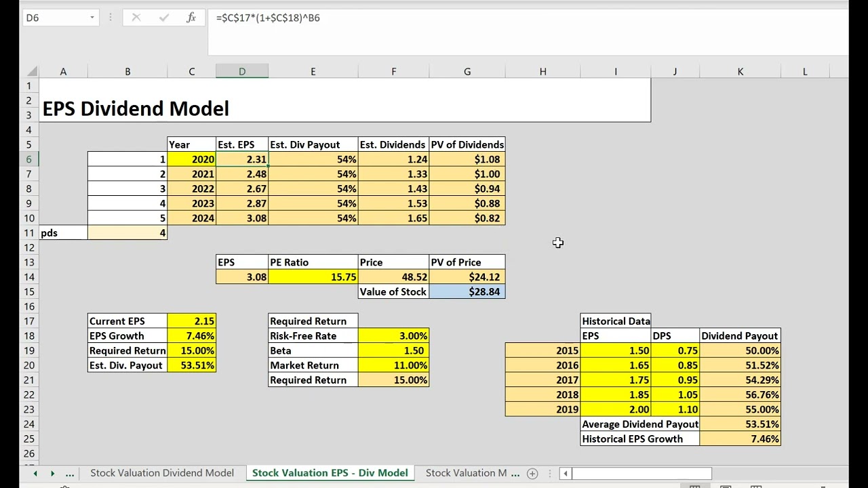Image resolution: width=868 pixels, height=488 pixels.
Task: Select the 2.31 Est. EPS cell
Action: (x=242, y=159)
